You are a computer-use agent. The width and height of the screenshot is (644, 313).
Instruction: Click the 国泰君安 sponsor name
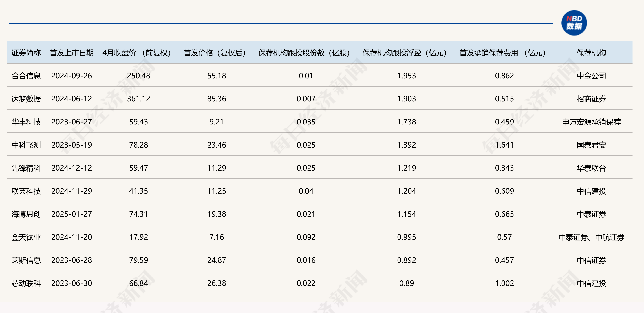[x=591, y=145]
